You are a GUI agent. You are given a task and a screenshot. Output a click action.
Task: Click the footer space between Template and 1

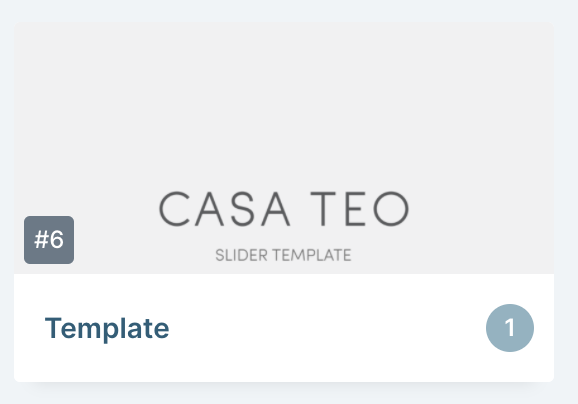point(327,328)
